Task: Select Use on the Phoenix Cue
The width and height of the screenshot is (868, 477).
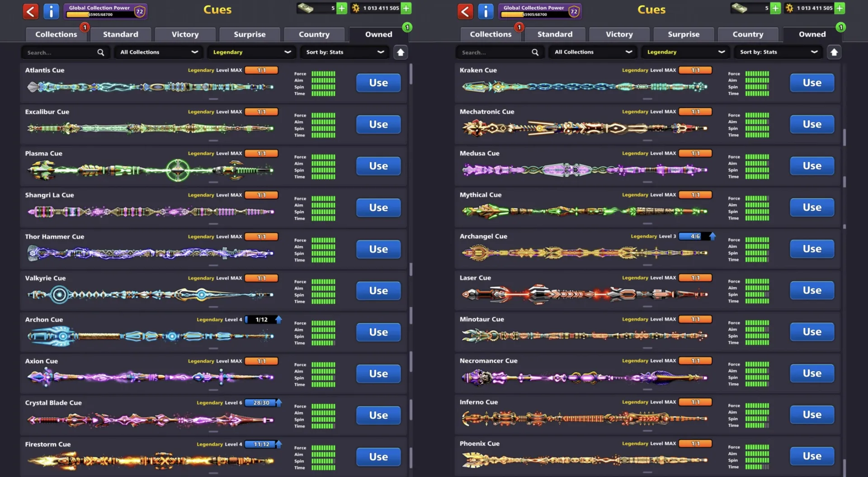Action: [x=812, y=456]
